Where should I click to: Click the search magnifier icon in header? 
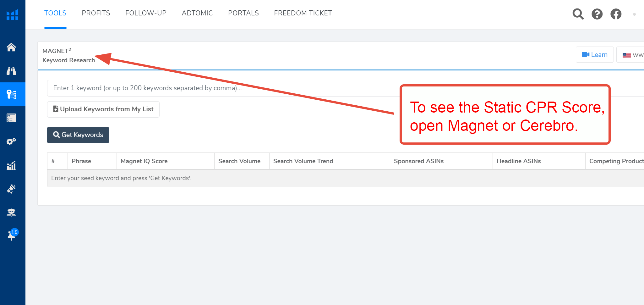578,14
